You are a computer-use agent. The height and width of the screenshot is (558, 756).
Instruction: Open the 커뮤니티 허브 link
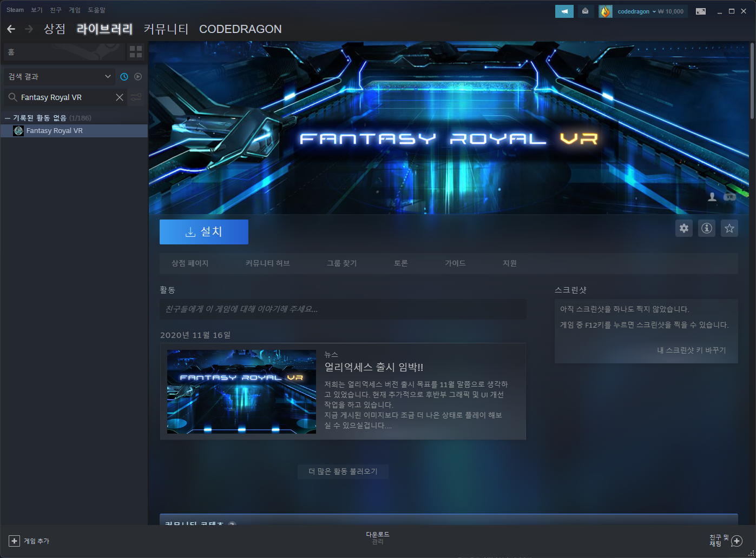[267, 263]
